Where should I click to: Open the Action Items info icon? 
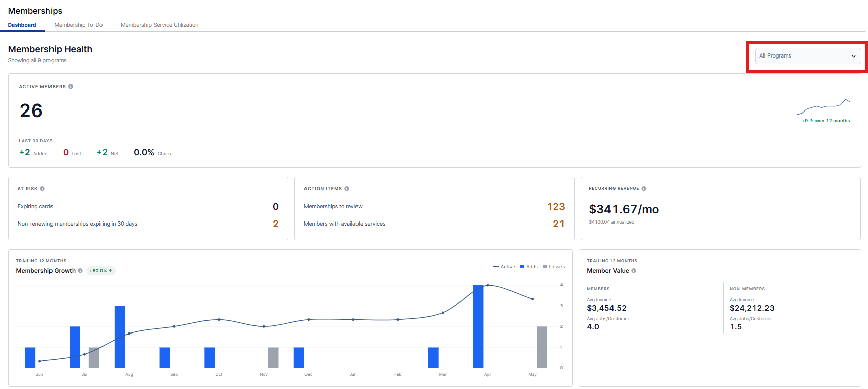(x=347, y=189)
